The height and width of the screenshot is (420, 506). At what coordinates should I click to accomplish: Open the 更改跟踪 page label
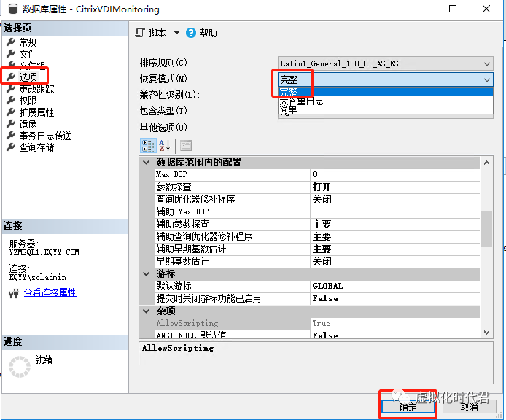tap(36, 89)
